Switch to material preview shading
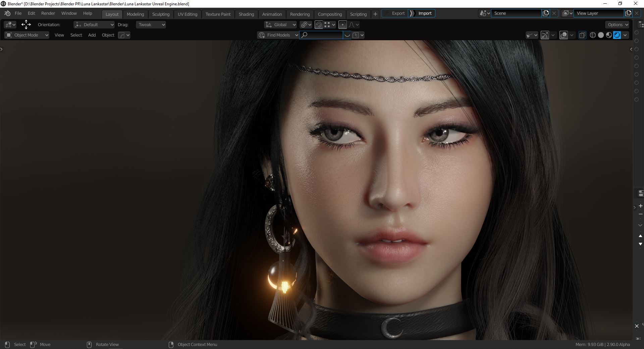This screenshot has height=349, width=644. click(x=609, y=35)
